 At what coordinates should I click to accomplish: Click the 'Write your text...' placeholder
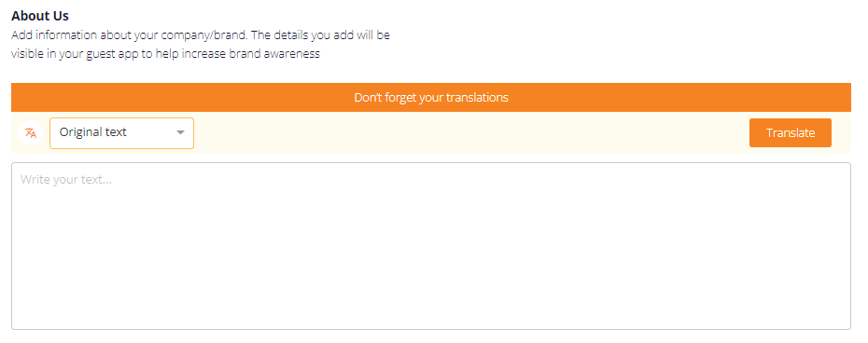66,179
